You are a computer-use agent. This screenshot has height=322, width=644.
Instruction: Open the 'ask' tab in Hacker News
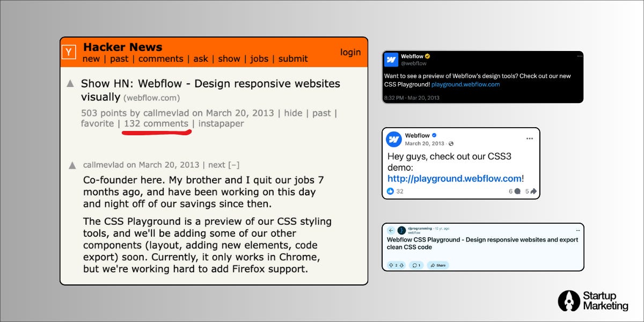(201, 58)
